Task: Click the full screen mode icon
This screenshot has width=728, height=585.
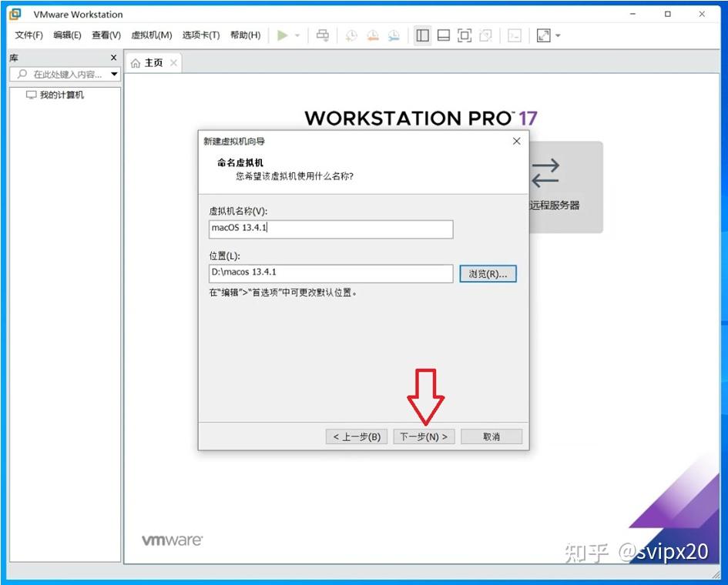Action: point(465,35)
